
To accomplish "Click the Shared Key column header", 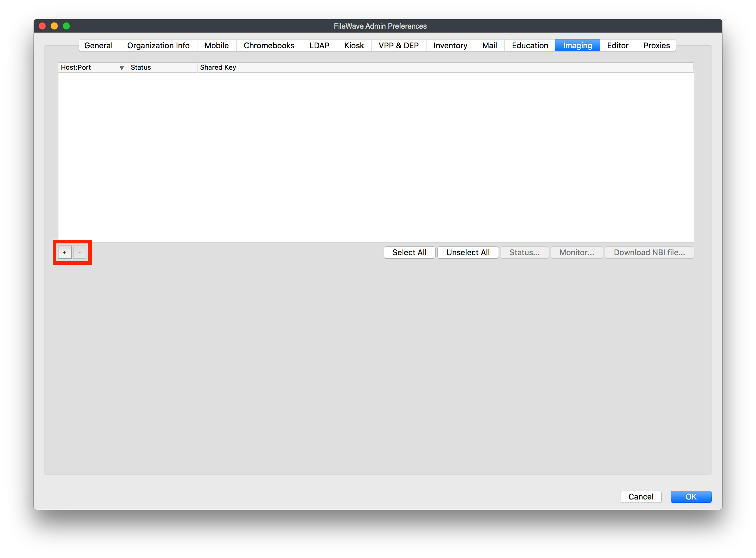I will pos(446,68).
